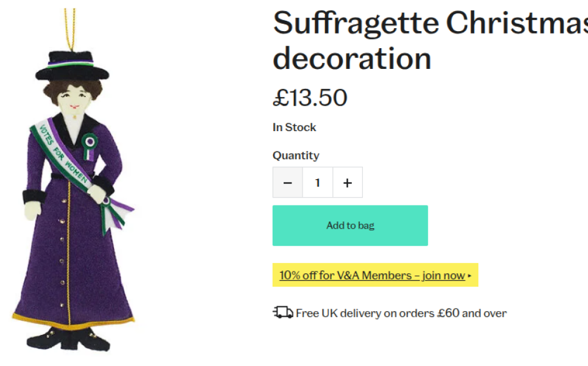588x366 pixels.
Task: Click the £13.50 price label
Action: 310,98
